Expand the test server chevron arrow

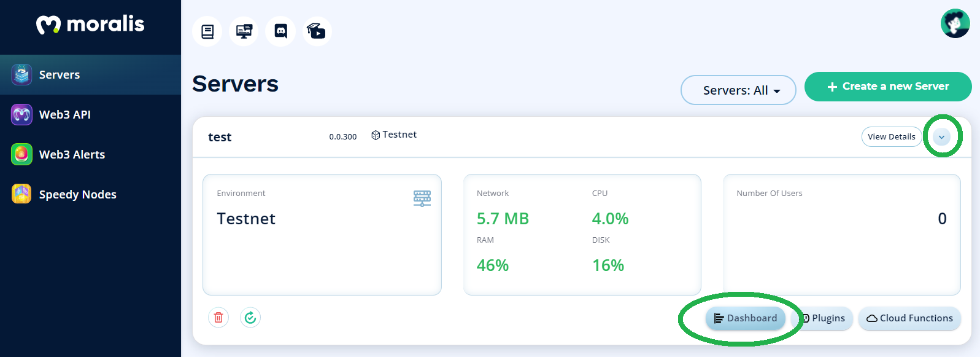coord(941,136)
